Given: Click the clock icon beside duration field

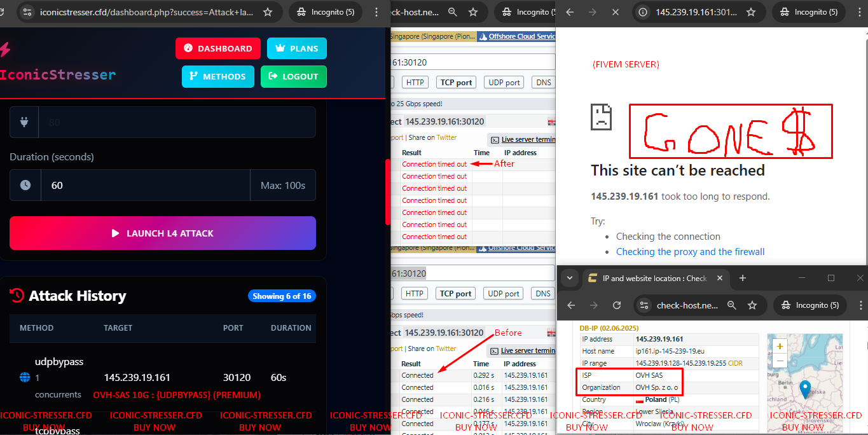Looking at the screenshot, I should click(25, 185).
